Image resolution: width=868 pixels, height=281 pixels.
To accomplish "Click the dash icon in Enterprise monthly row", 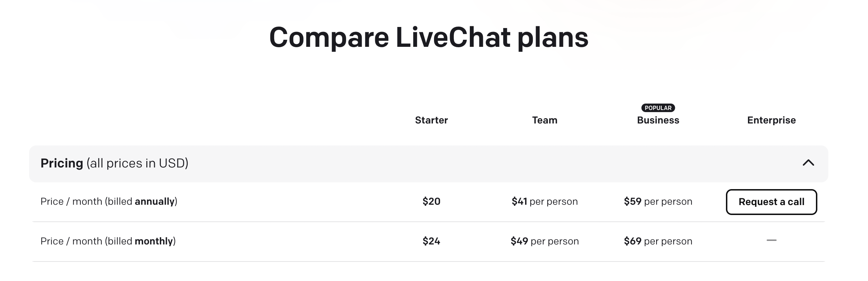I will pos(771,241).
